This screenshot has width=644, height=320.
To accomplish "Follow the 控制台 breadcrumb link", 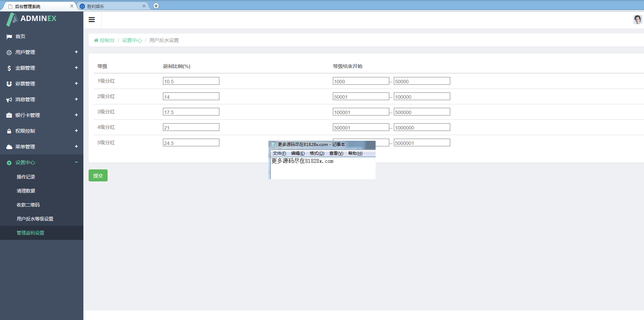I will [x=107, y=40].
